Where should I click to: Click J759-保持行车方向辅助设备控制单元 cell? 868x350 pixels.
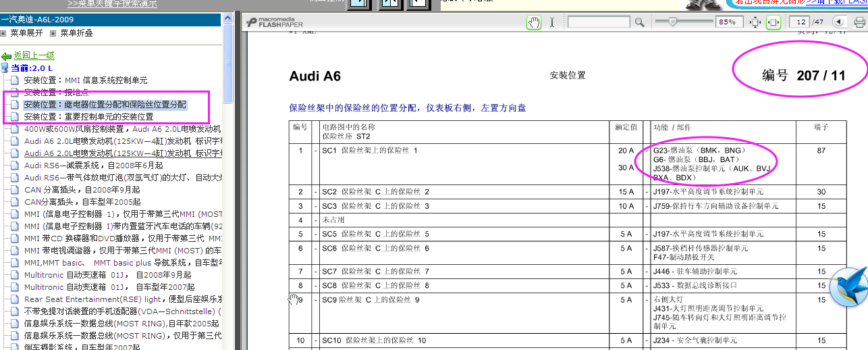coord(716,206)
